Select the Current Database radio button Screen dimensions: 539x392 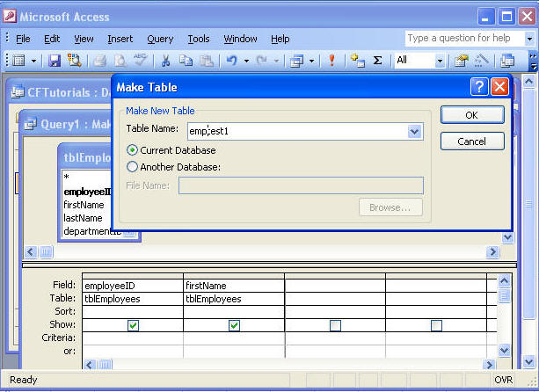(x=132, y=150)
